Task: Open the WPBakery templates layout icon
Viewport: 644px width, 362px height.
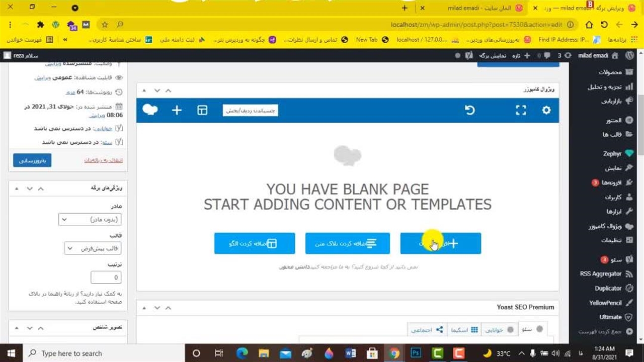Action: pos(202,110)
